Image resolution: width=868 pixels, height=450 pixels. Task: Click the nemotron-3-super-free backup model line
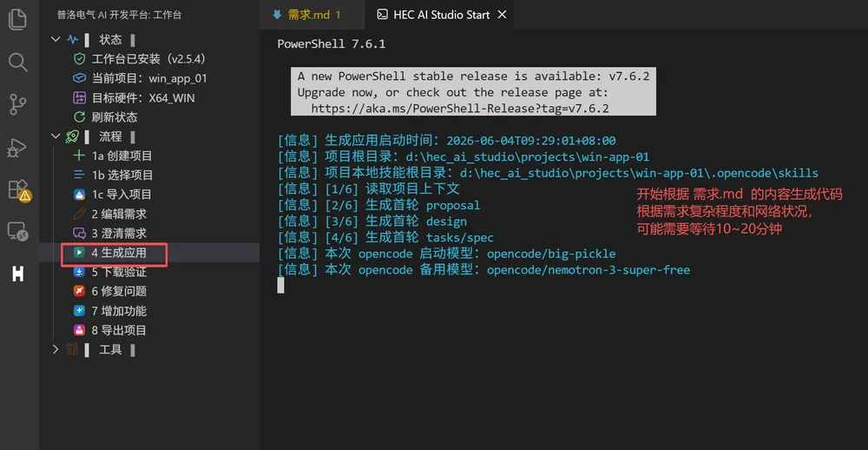[x=483, y=270]
